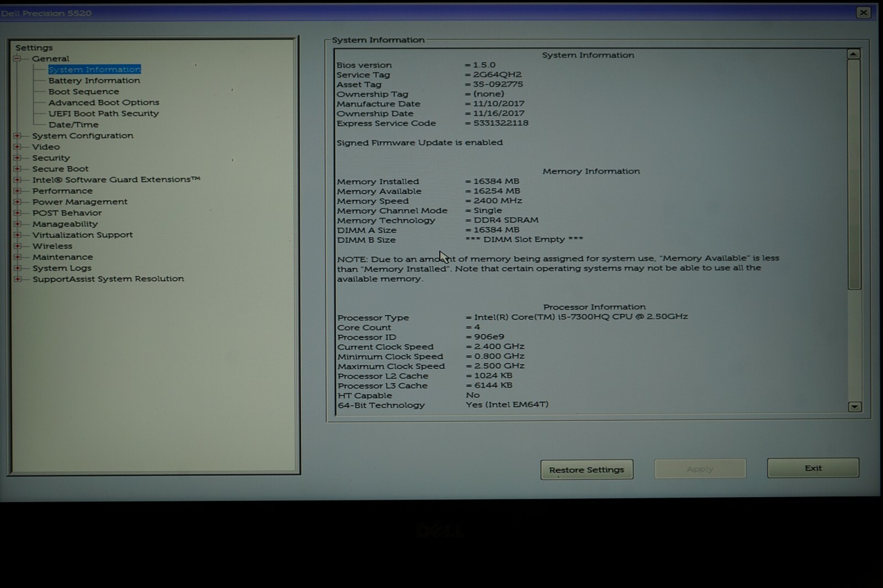Select the Video category label
Image resolution: width=883 pixels, height=588 pixels.
[x=46, y=147]
